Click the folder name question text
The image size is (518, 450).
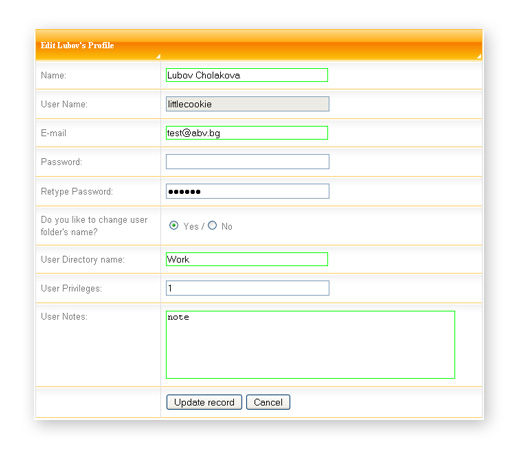pos(94,226)
